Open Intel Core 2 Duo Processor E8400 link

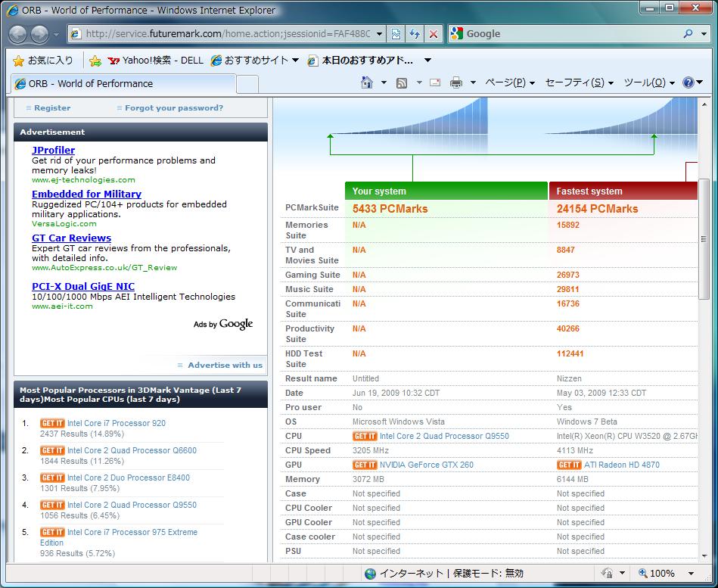[x=128, y=478]
